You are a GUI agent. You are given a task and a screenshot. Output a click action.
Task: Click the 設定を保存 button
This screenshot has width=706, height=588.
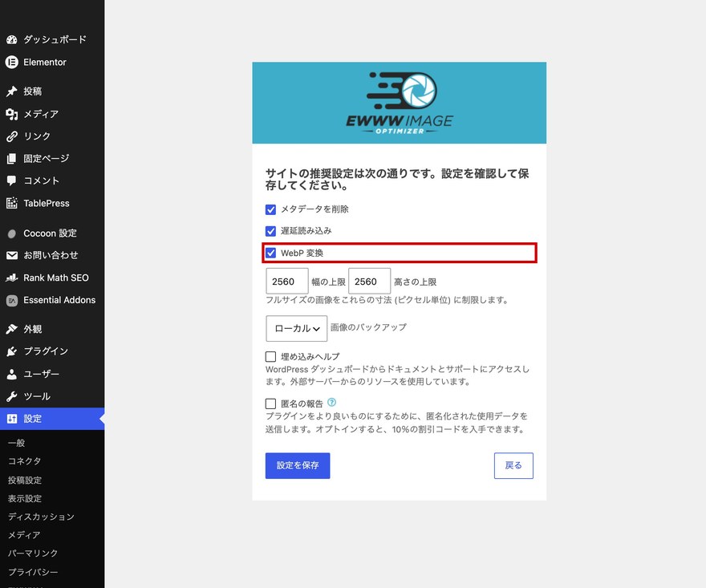298,465
